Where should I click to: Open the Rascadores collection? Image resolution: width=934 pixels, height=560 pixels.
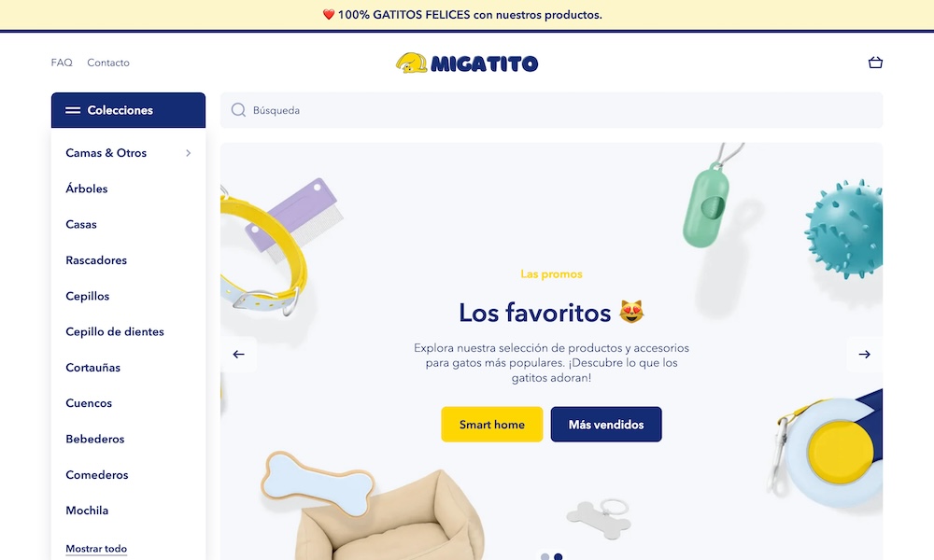[96, 260]
